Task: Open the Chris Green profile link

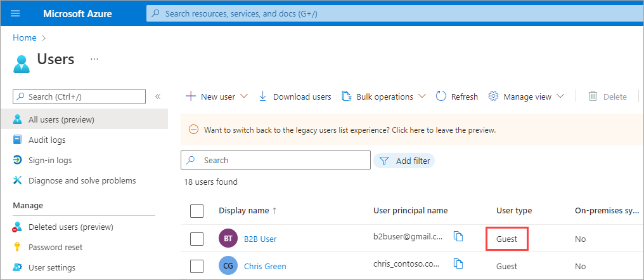Action: [x=265, y=267]
